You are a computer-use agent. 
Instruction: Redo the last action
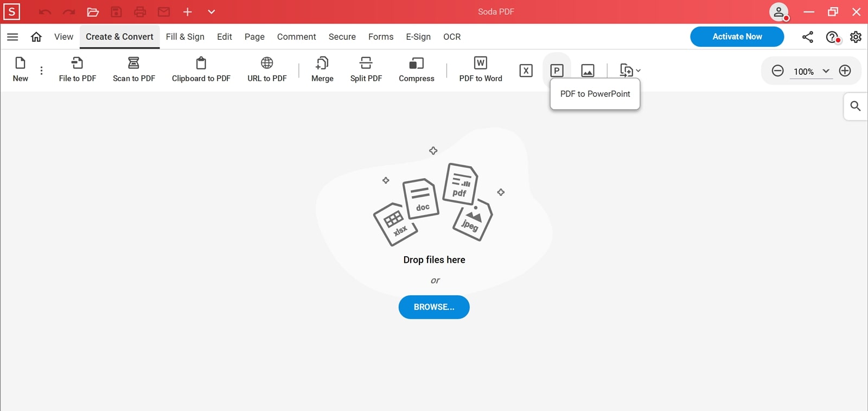pos(69,12)
